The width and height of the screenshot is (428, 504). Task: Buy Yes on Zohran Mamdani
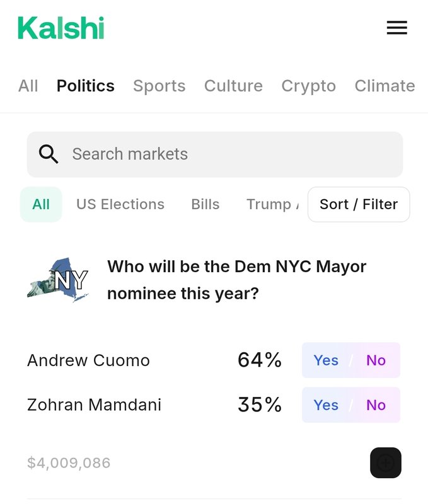coord(326,404)
